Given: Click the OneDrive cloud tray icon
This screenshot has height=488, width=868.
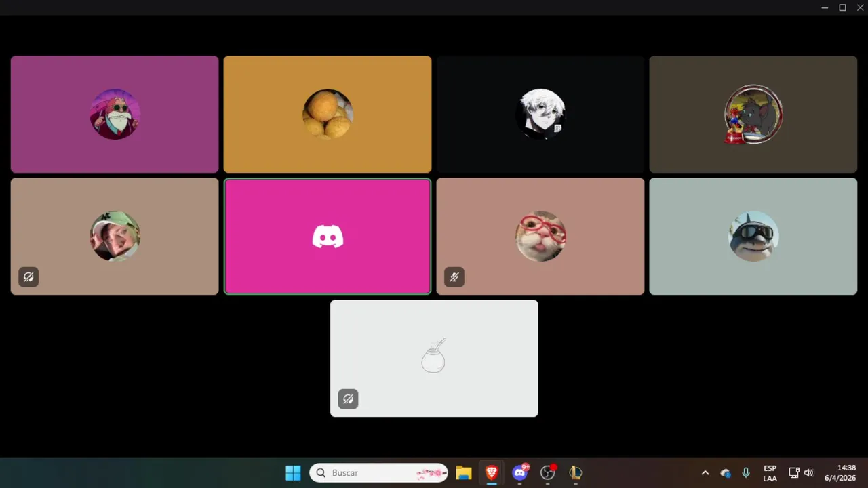Looking at the screenshot, I should [726, 472].
